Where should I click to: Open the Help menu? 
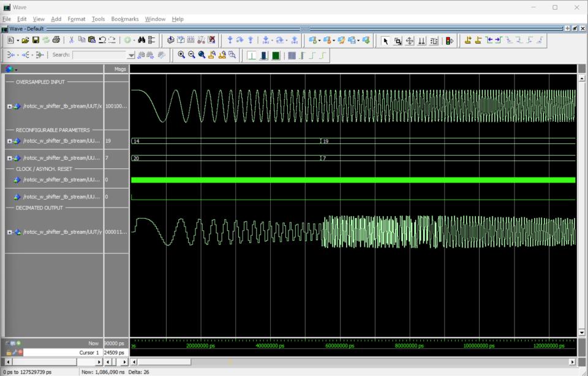pyautogui.click(x=178, y=19)
